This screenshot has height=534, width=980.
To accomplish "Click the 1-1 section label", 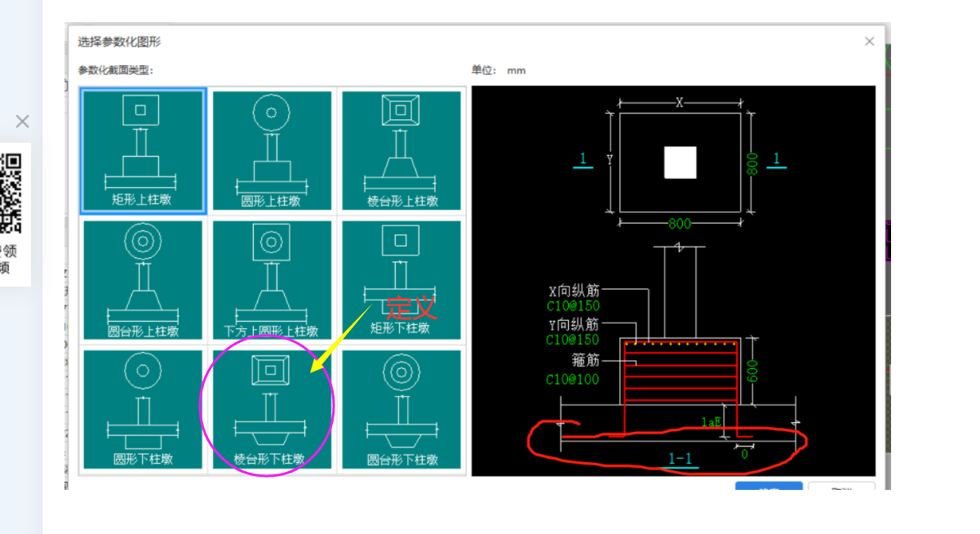I will [x=680, y=459].
